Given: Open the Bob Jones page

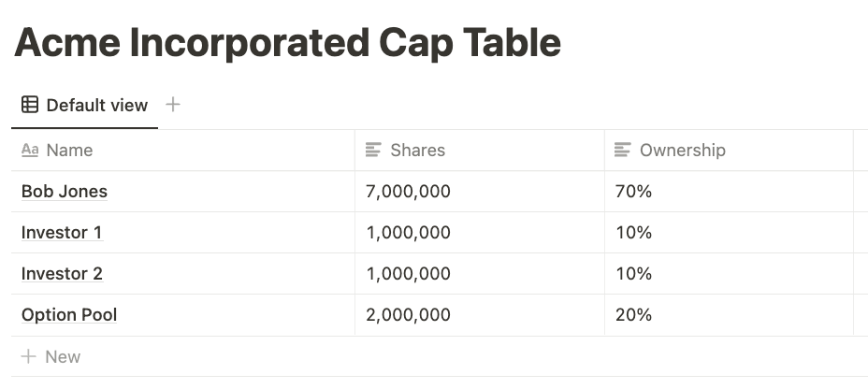Looking at the screenshot, I should 65,192.
